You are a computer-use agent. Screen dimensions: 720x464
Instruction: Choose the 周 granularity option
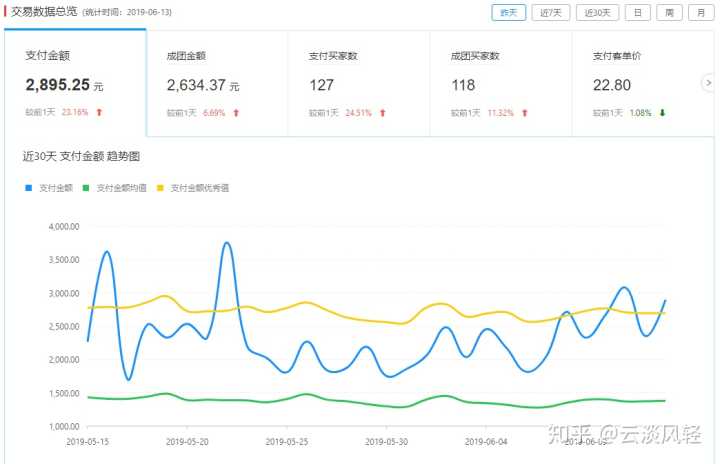pyautogui.click(x=668, y=12)
